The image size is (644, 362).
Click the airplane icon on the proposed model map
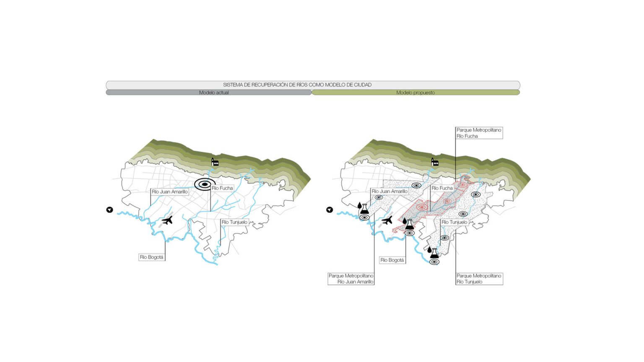387,220
